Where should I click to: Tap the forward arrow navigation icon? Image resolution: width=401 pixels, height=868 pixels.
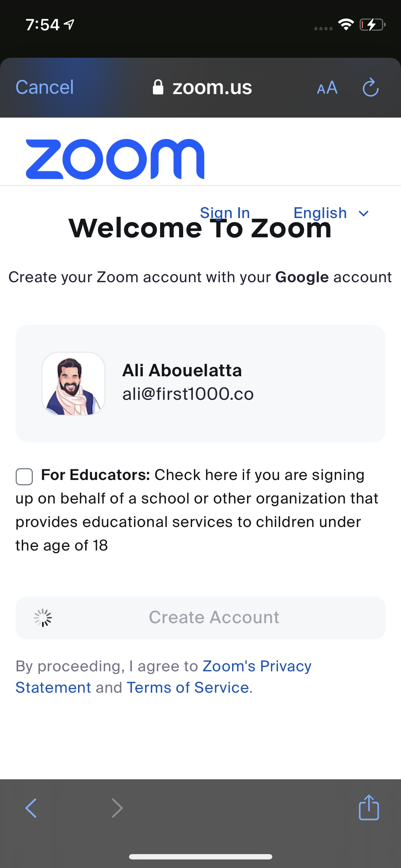tap(117, 808)
